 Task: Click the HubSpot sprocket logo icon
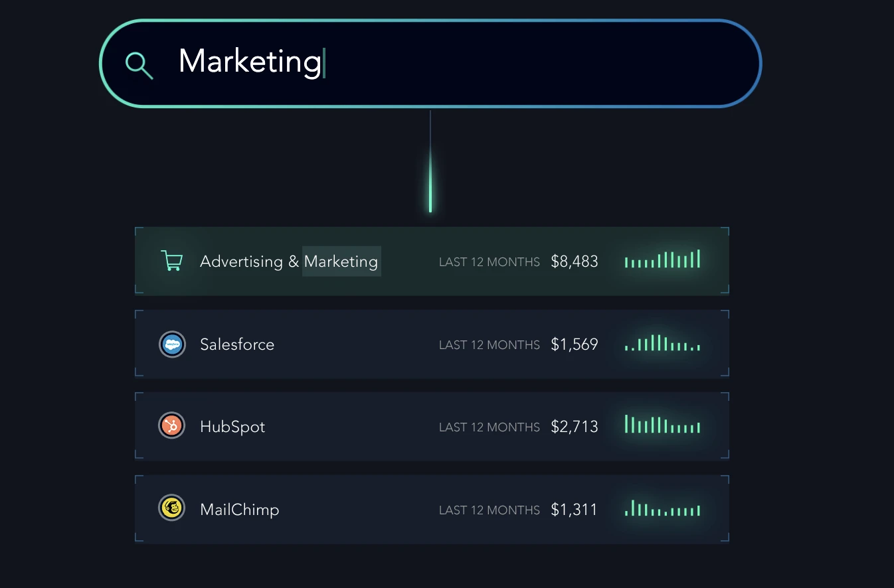point(172,427)
